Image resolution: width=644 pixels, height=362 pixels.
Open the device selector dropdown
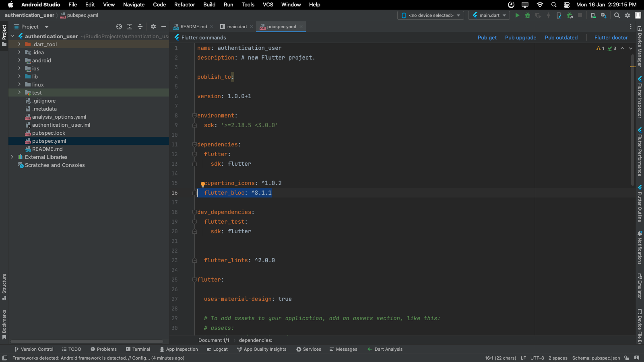(x=431, y=15)
